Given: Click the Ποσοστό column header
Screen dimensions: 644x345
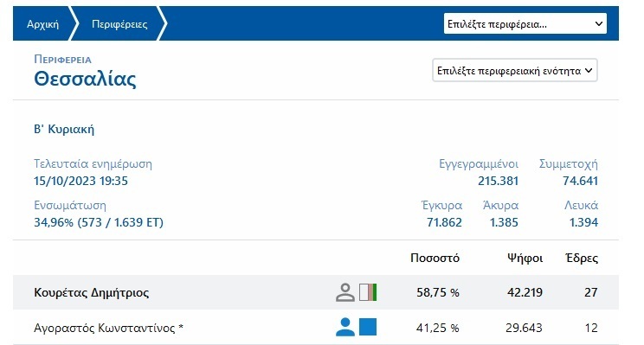Looking at the screenshot, I should [x=435, y=258].
